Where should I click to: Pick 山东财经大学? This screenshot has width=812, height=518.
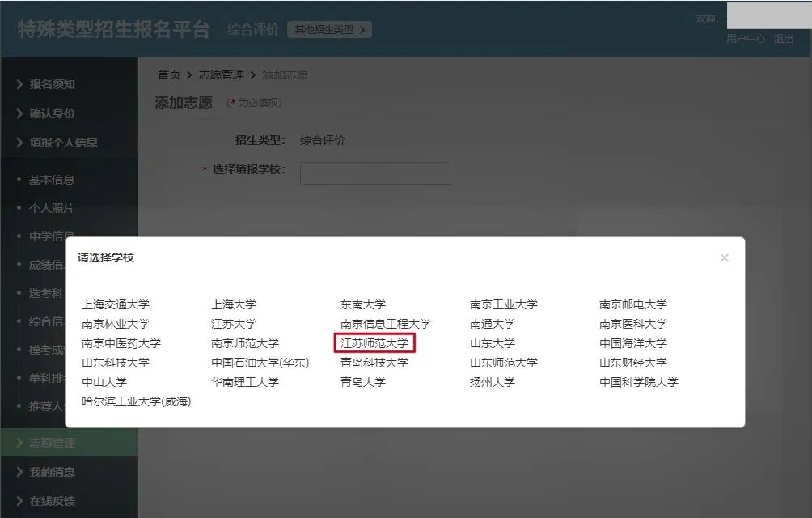(633, 363)
